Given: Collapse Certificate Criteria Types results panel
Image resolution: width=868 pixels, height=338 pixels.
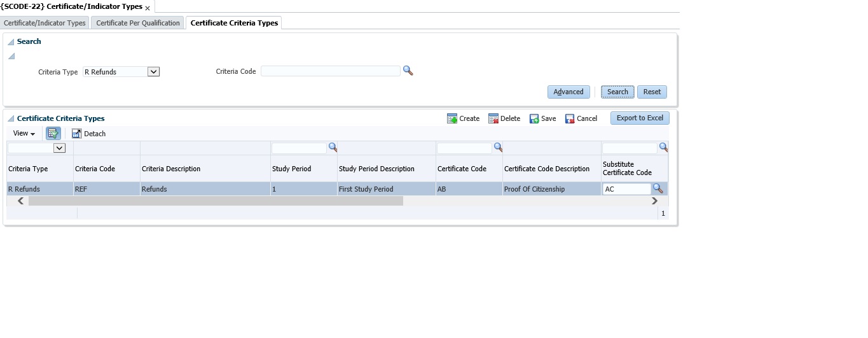Looking at the screenshot, I should tap(11, 119).
